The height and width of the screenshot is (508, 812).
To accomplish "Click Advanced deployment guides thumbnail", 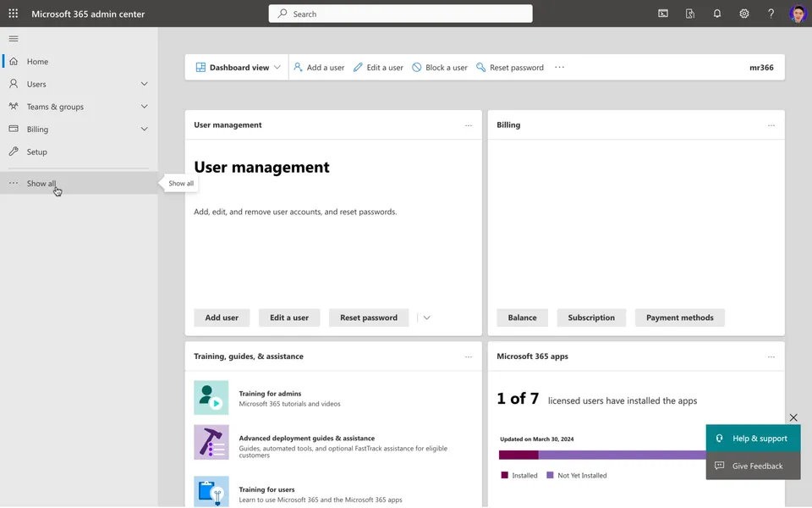I will click(x=211, y=442).
